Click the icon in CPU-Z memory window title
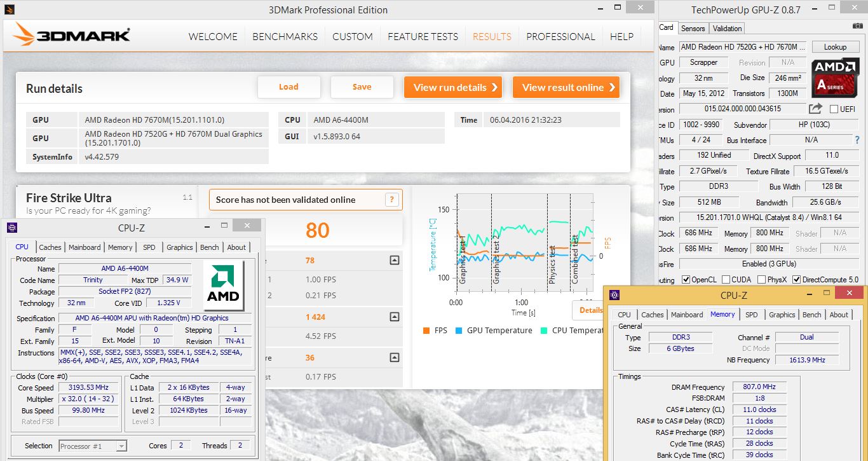 (614, 295)
